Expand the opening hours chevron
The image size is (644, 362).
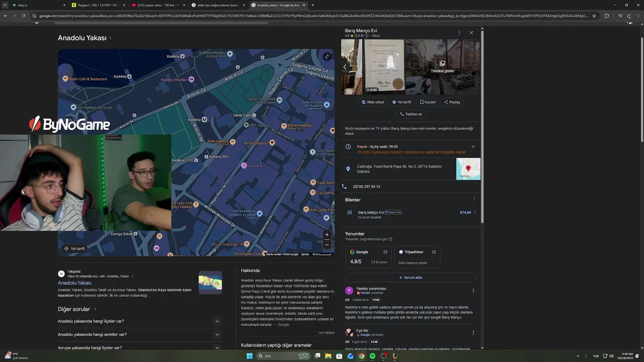tap(473, 147)
